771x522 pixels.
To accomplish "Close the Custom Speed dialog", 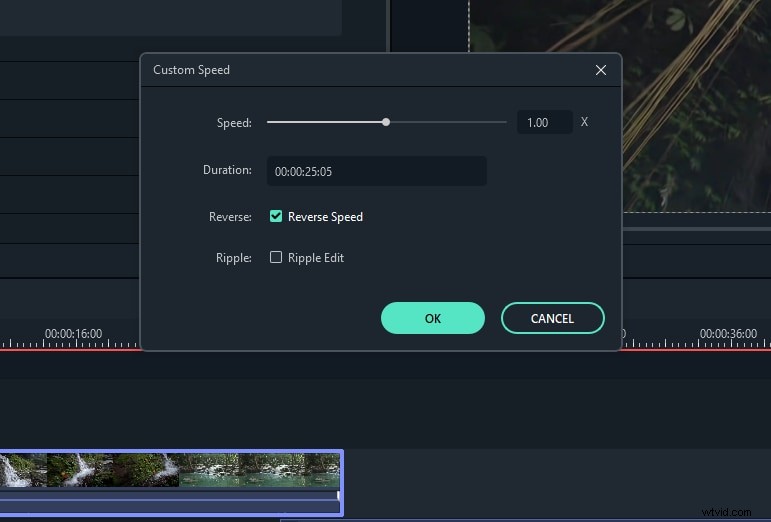I will [600, 70].
